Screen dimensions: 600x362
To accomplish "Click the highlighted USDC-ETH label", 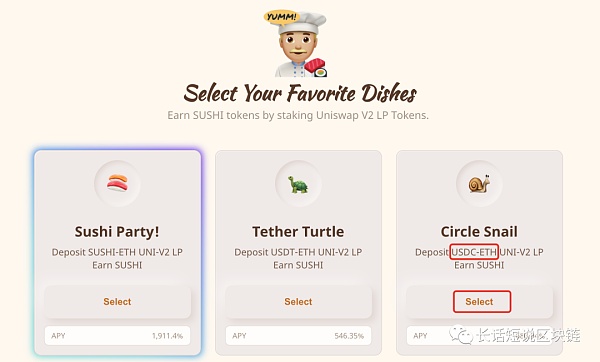I will (474, 252).
